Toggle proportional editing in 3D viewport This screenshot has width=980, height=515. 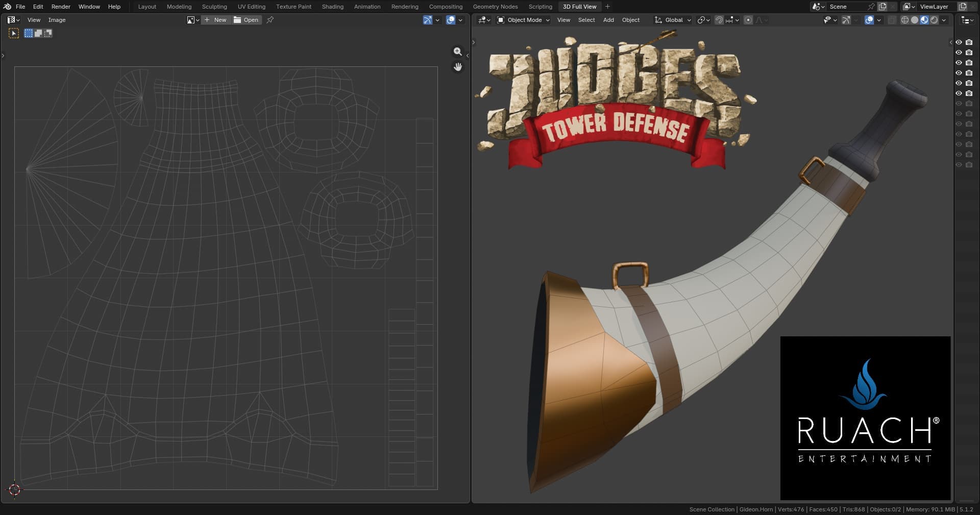[748, 20]
